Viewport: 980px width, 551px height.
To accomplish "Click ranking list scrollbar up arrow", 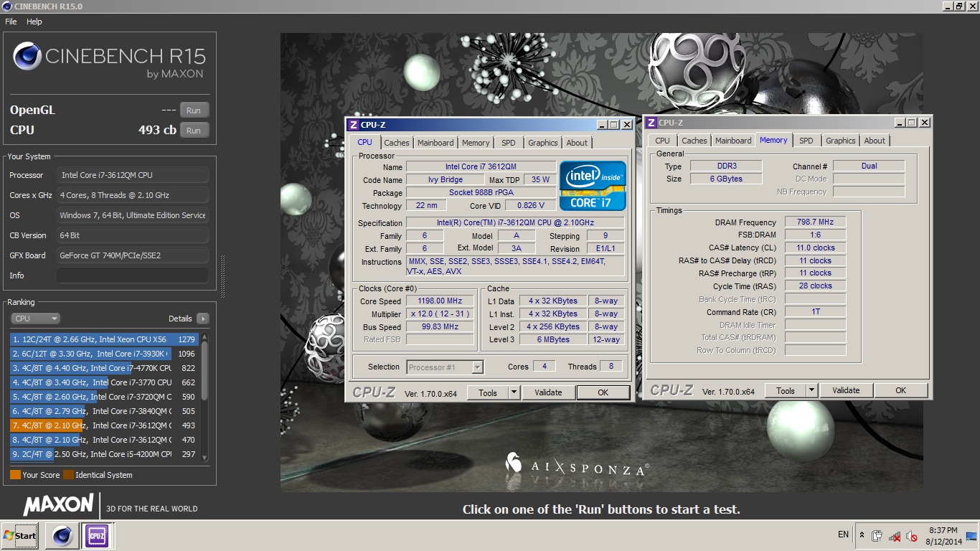I will point(204,336).
